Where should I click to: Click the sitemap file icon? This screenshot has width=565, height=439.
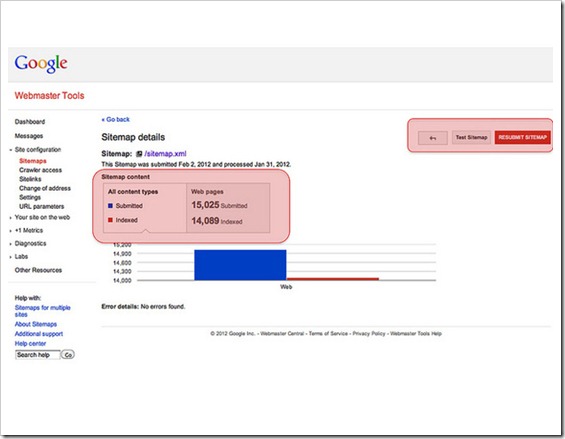click(139, 154)
